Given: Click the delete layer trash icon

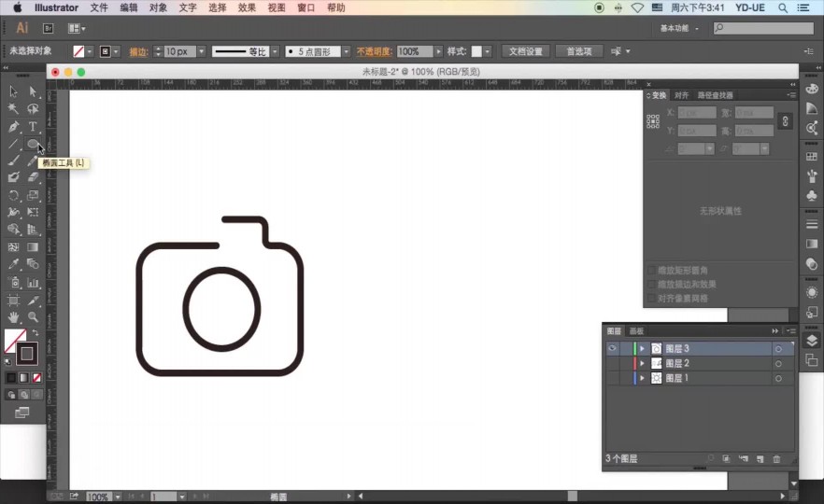Looking at the screenshot, I should point(776,459).
